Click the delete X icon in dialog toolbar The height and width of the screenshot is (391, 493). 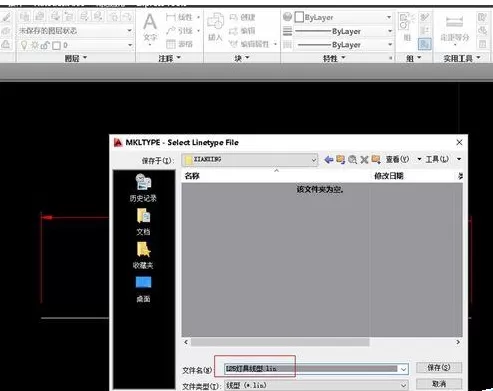364,160
